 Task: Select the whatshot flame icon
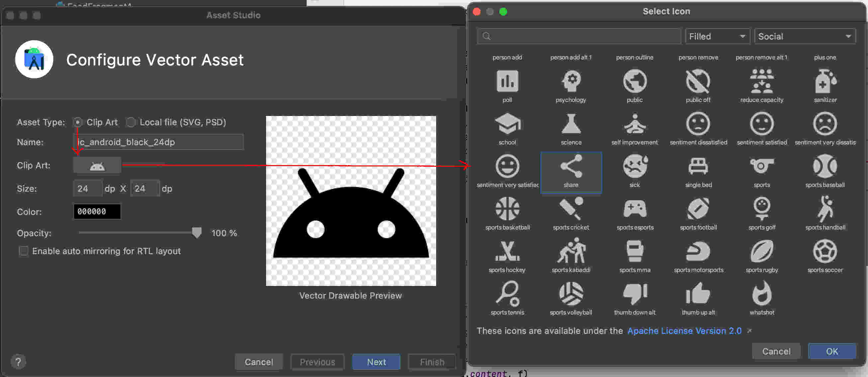[761, 293]
